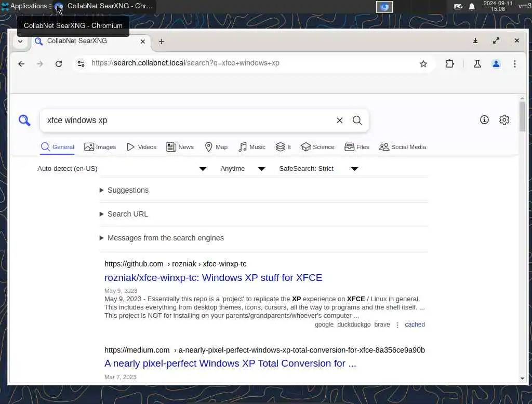Select the General search category

[x=57, y=147]
